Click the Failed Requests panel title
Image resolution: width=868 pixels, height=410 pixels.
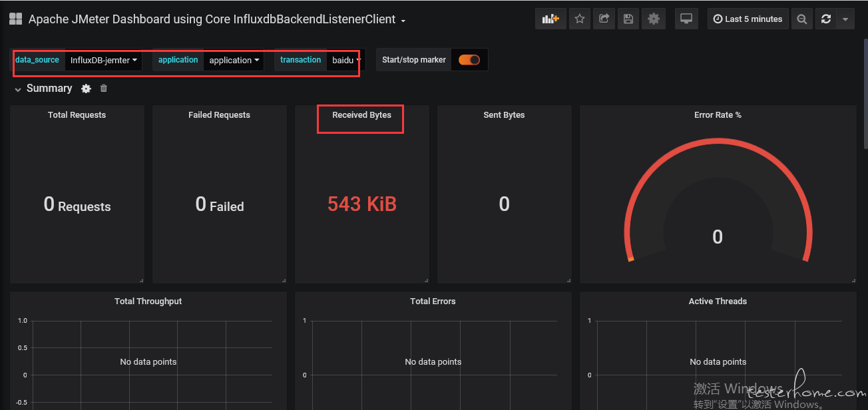(x=219, y=115)
